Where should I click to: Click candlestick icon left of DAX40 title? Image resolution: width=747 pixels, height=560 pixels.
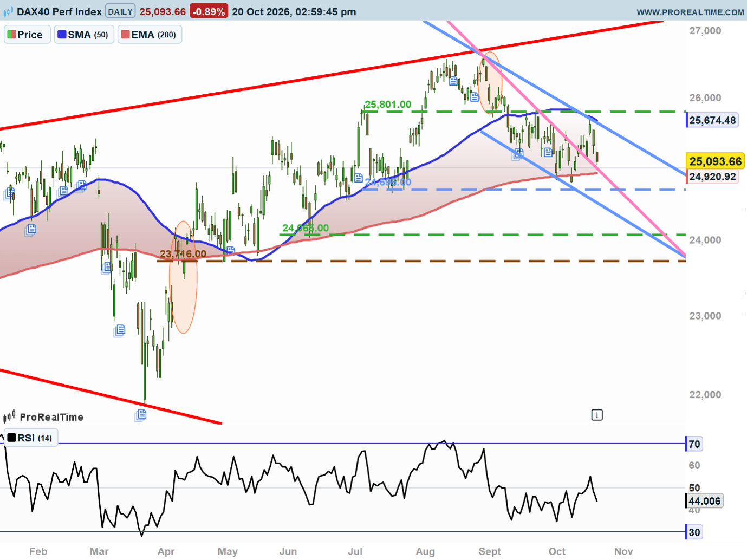(x=8, y=11)
